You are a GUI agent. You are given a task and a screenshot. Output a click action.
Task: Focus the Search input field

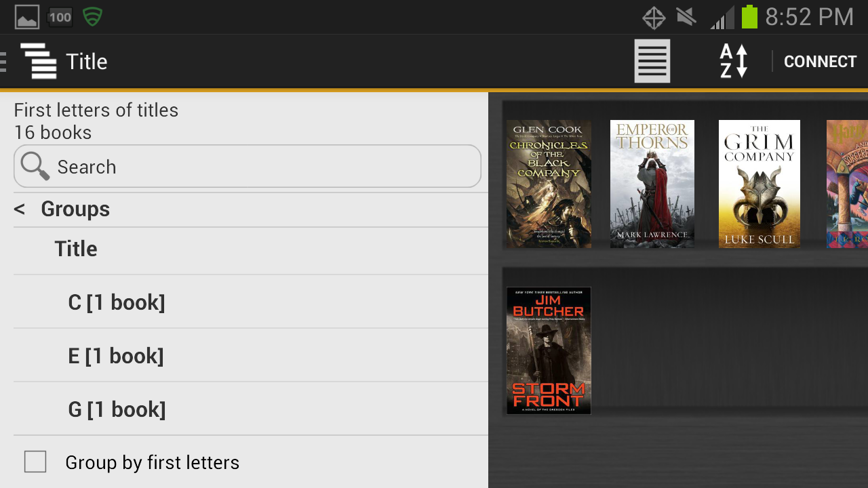coord(248,166)
